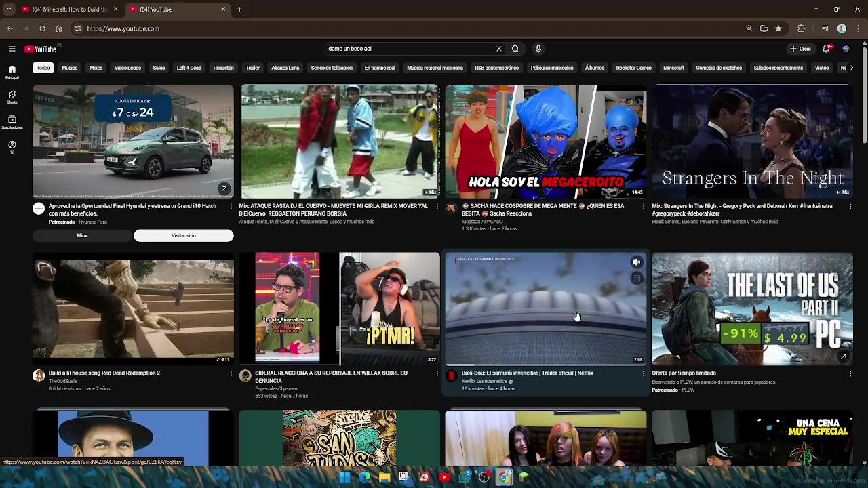Unmute the Baki-Dou preview
868x488 pixels.
tap(636, 262)
